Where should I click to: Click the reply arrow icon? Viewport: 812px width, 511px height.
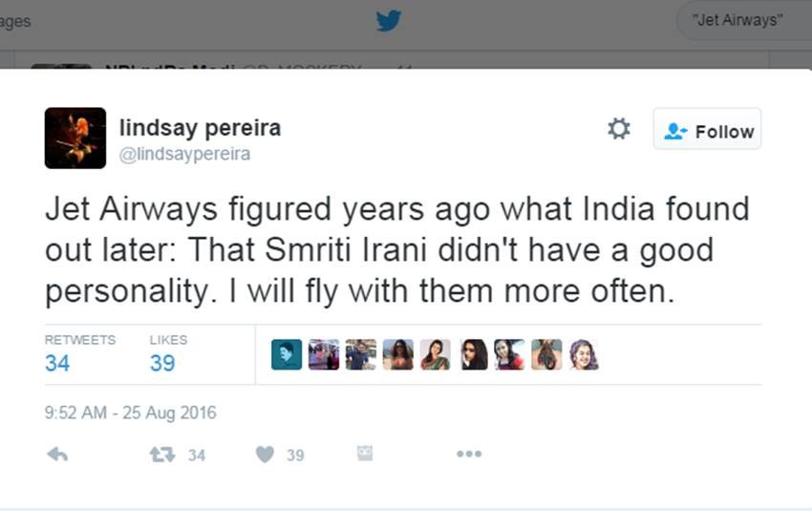[57, 455]
